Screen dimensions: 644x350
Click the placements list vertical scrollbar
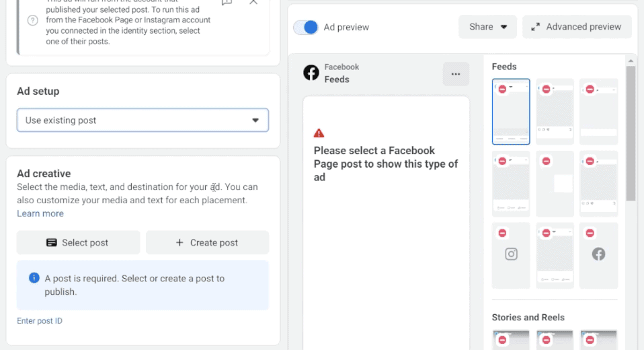click(630, 135)
